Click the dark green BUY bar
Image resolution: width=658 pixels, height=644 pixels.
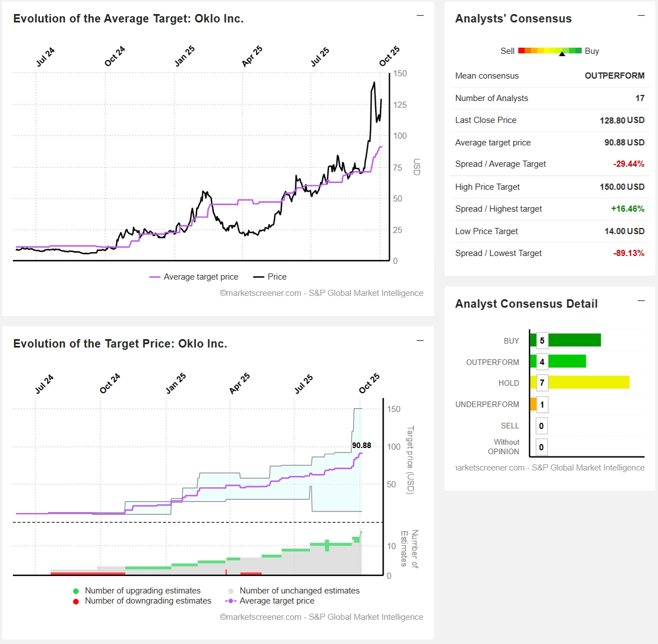point(574,340)
